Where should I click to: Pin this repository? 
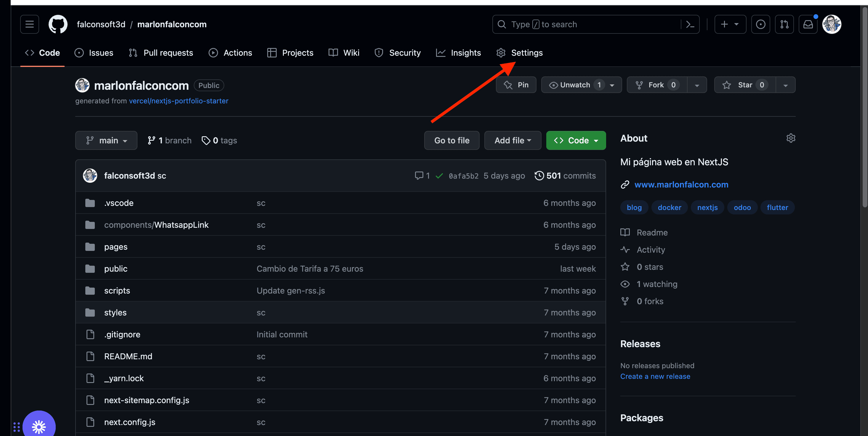click(516, 85)
